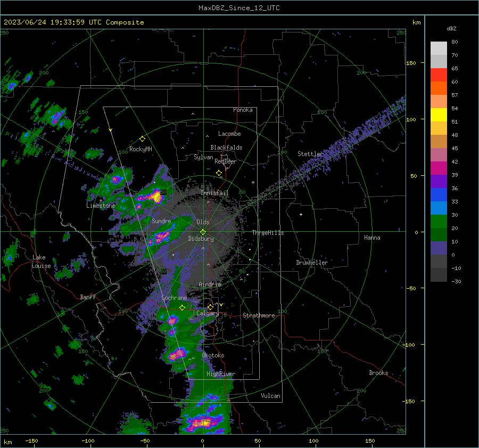479x448 pixels.
Task: Click the -150 tick on the bottom km axis
Action: 31,441
